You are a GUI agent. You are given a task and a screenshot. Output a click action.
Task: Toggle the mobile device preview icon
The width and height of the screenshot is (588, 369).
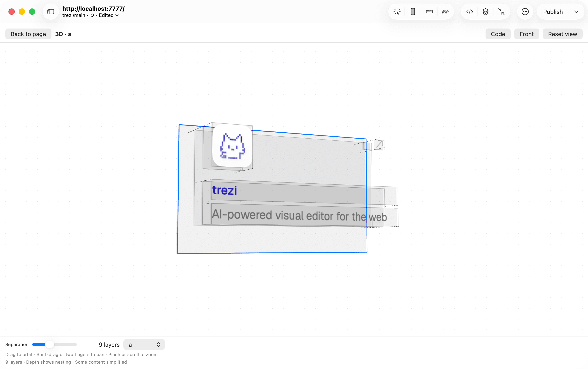pos(413,12)
